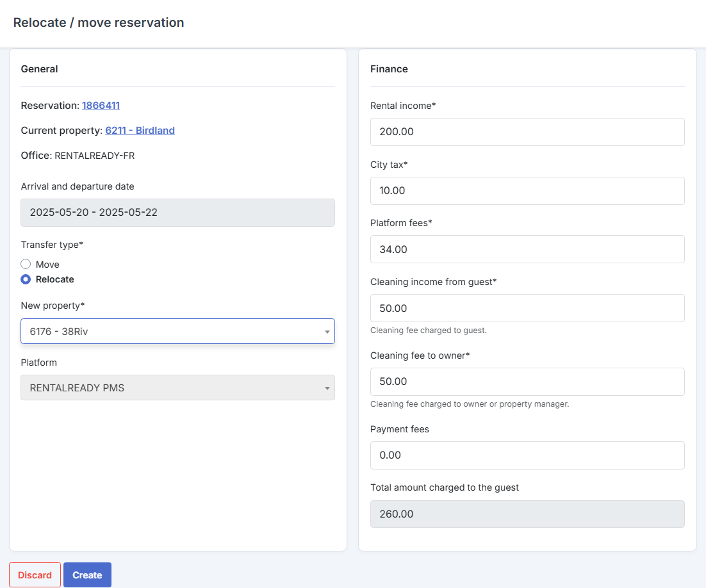Edit the Rental income field
This screenshot has height=588, width=706.
click(x=527, y=132)
